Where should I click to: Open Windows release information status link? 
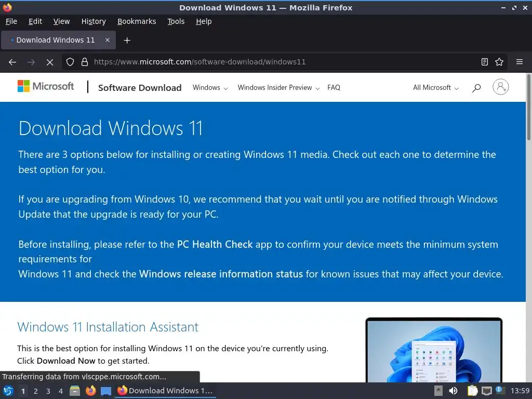click(221, 274)
